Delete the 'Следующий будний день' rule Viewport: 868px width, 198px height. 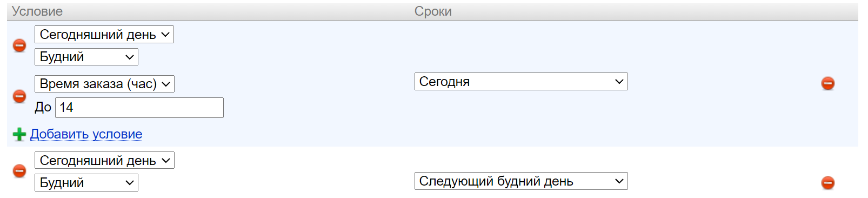[x=827, y=183]
